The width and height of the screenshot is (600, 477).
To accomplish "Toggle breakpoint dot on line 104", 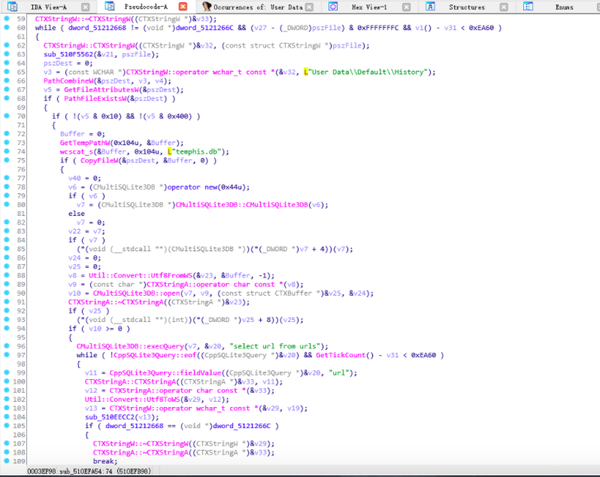I will (x=7, y=417).
